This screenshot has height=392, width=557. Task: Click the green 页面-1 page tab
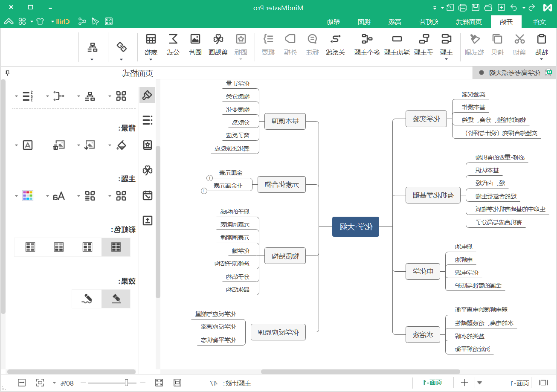(432, 383)
